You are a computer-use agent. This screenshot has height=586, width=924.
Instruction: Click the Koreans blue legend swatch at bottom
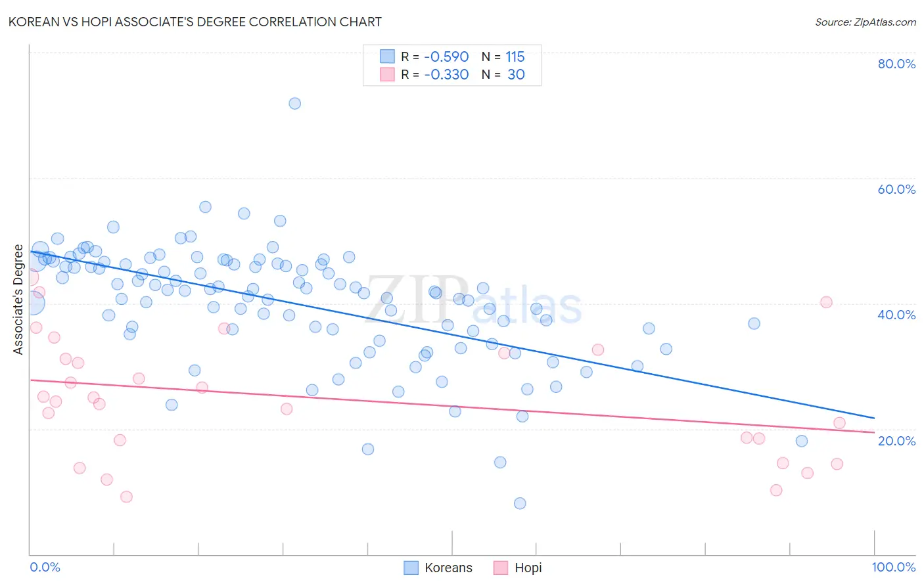coord(411,568)
